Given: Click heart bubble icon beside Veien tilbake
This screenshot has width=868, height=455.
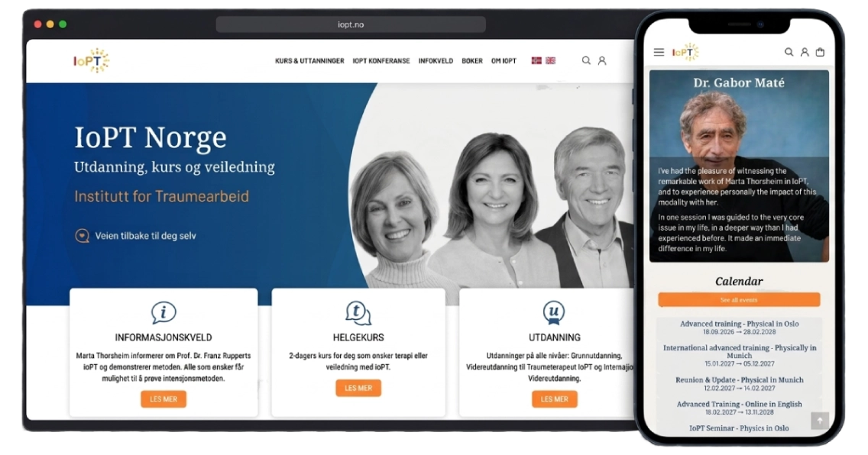Looking at the screenshot, I should tap(82, 236).
